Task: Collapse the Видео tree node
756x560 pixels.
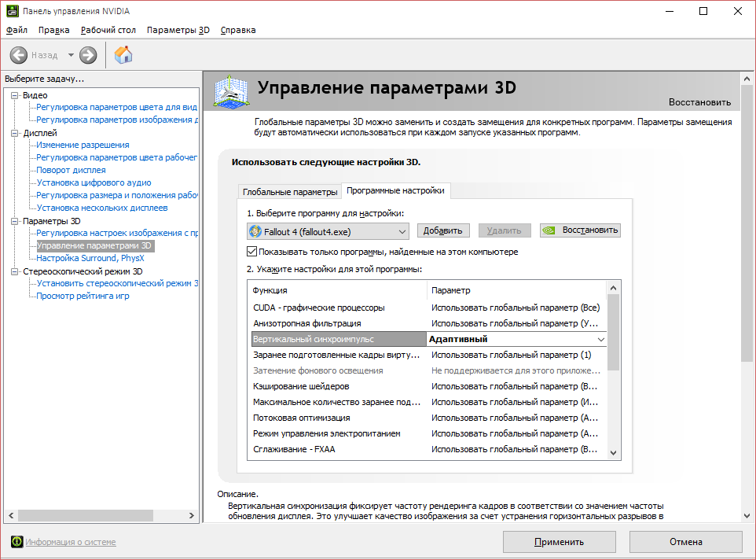Action: pos(15,95)
